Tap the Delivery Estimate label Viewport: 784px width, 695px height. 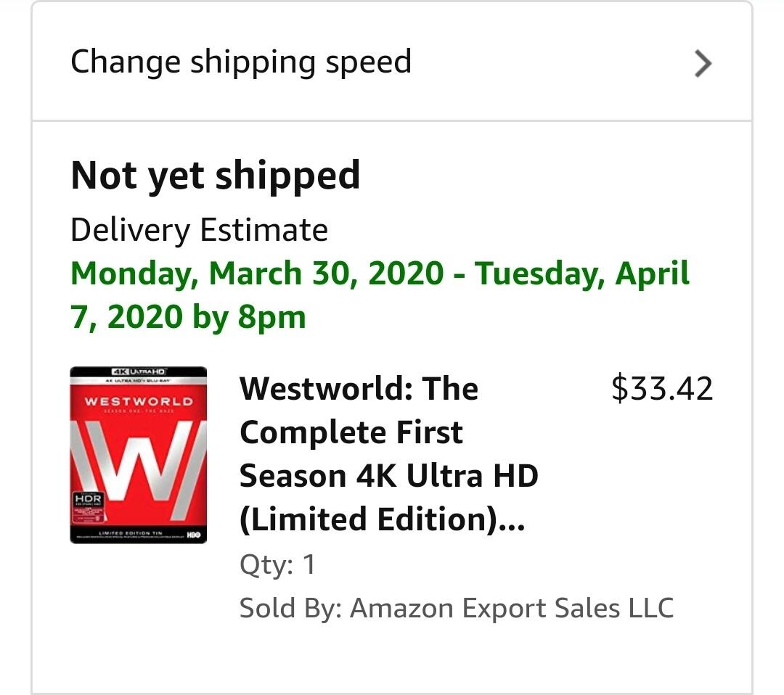pyautogui.click(x=199, y=231)
